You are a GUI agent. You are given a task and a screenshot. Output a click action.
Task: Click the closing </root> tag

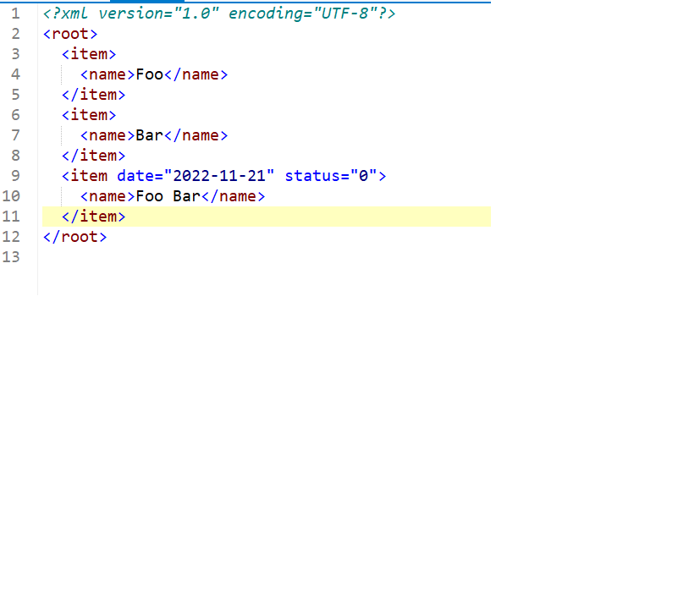(x=75, y=237)
